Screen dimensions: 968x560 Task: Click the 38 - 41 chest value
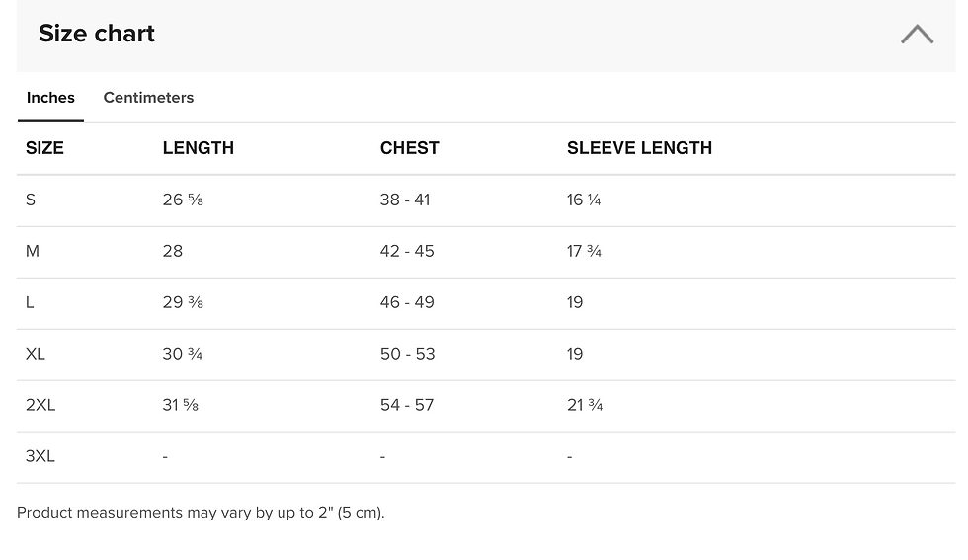[405, 200]
